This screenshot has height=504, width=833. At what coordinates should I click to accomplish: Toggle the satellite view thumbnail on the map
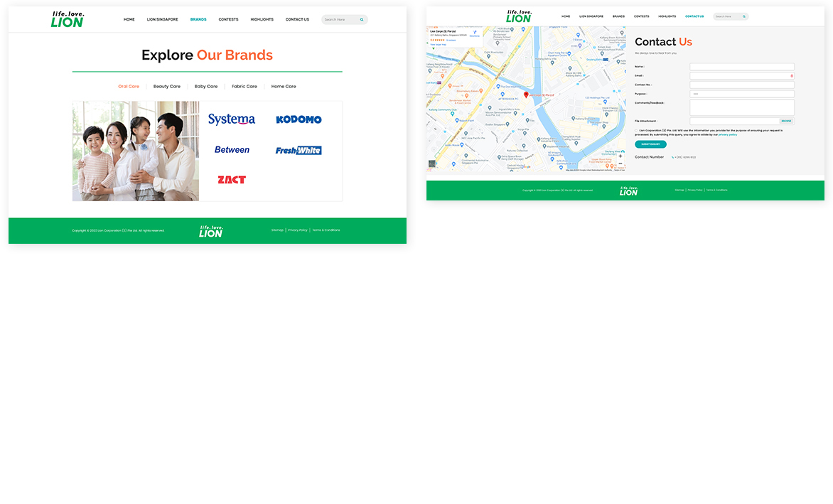(432, 163)
